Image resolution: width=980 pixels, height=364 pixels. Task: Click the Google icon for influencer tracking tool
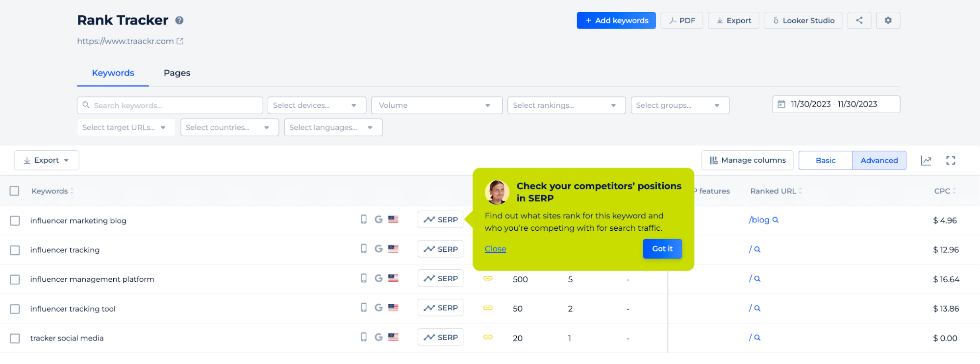[378, 308]
